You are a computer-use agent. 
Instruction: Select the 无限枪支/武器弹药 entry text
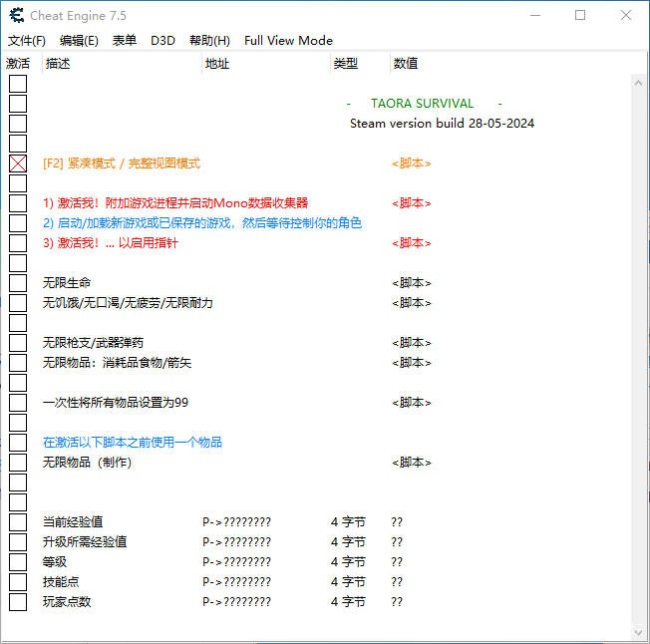93,343
